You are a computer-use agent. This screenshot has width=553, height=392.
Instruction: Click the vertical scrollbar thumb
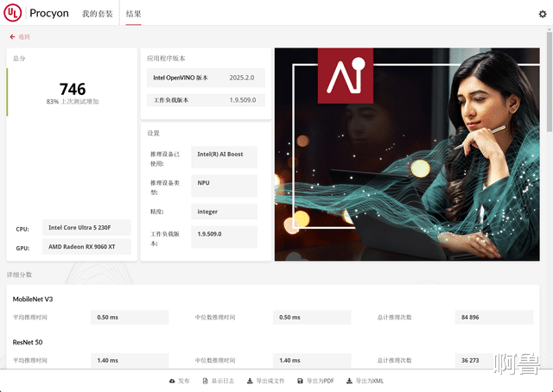tap(550, 82)
